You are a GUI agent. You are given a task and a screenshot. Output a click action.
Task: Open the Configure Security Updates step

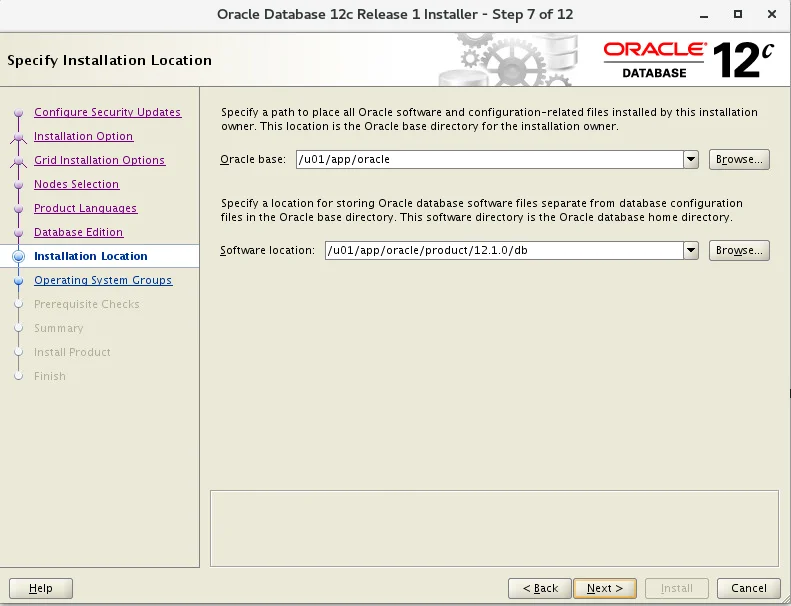pos(107,112)
